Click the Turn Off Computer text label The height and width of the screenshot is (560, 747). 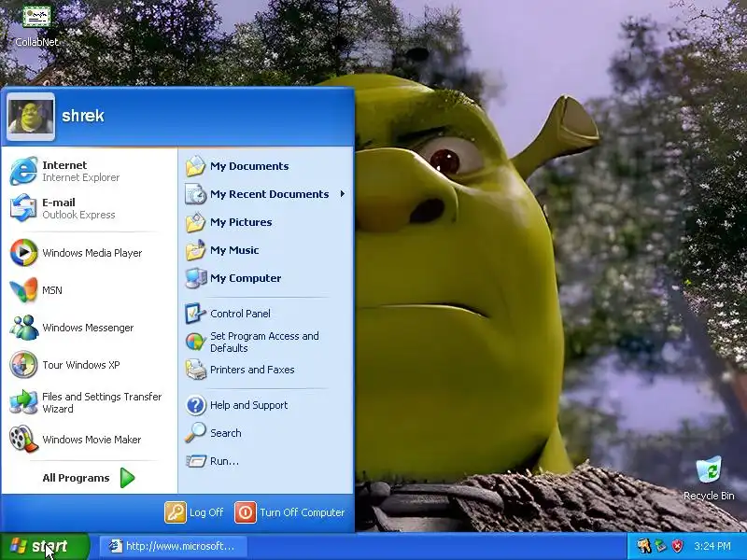(302, 512)
